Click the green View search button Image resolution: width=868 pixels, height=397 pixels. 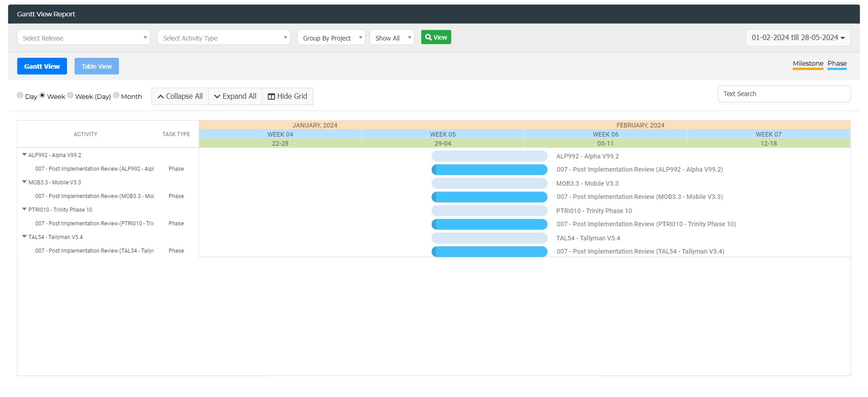[436, 37]
